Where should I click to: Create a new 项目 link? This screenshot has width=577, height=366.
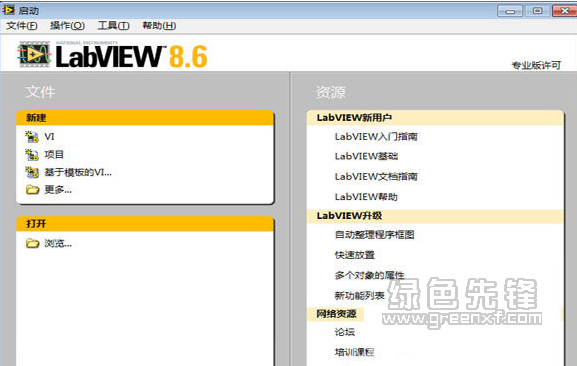click(x=54, y=154)
